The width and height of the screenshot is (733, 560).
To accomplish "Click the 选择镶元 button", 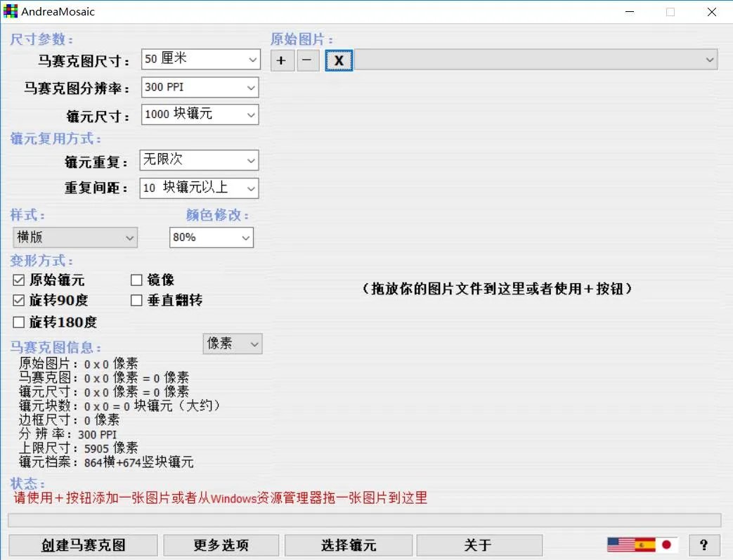I will pyautogui.click(x=349, y=545).
